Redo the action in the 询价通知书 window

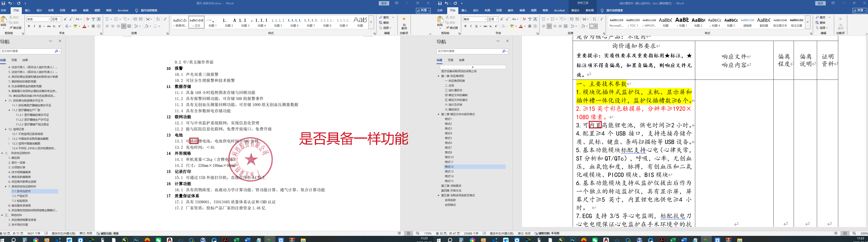pyautogui.click(x=456, y=3)
